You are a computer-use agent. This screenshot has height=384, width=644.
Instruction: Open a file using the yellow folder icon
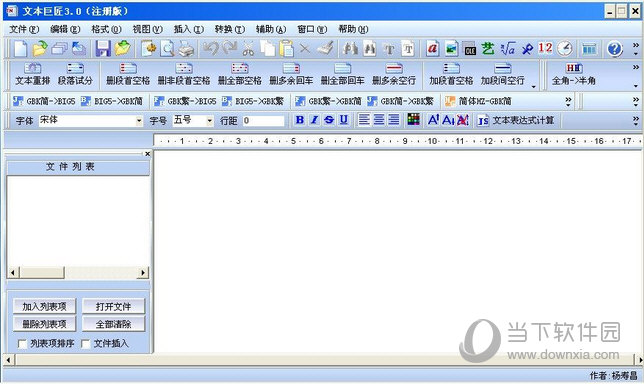click(40, 48)
